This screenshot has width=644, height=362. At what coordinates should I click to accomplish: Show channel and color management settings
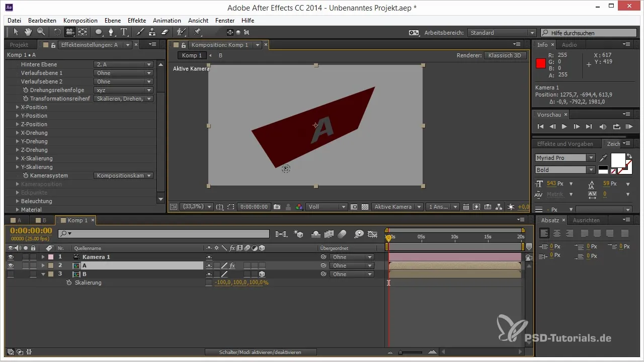click(x=299, y=207)
